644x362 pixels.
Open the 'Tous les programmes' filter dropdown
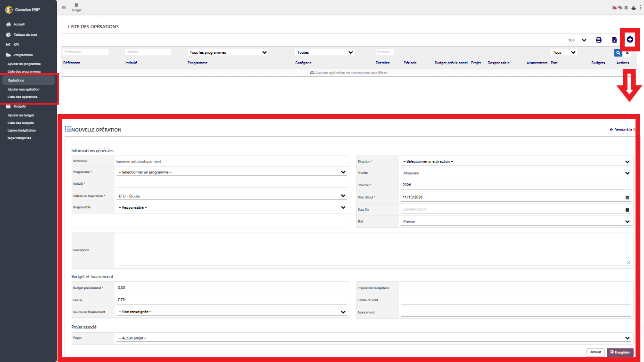tap(228, 53)
